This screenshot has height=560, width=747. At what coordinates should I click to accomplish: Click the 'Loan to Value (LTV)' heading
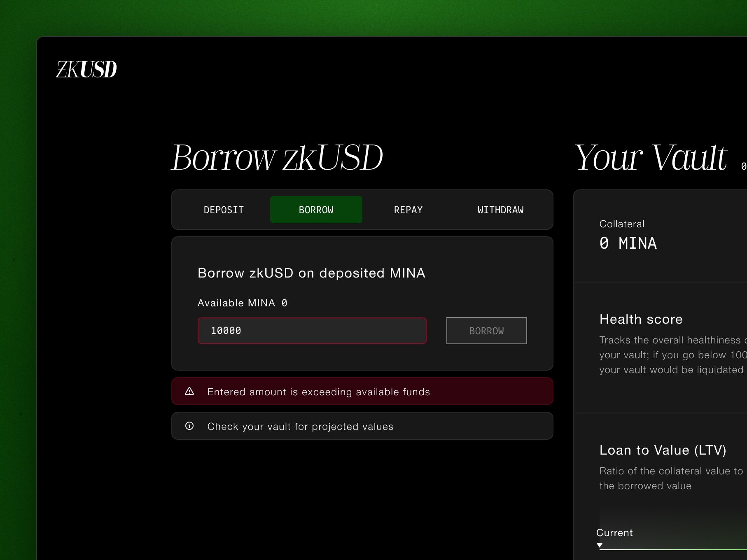coord(663,450)
